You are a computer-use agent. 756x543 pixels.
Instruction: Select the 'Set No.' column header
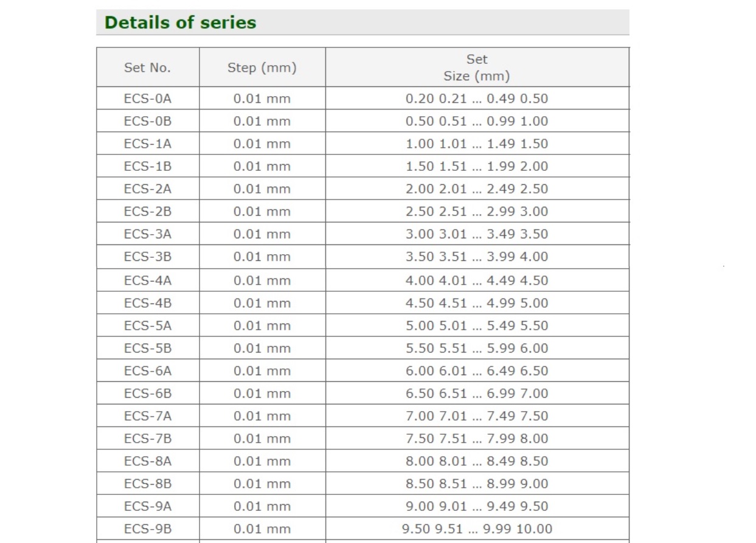click(148, 67)
